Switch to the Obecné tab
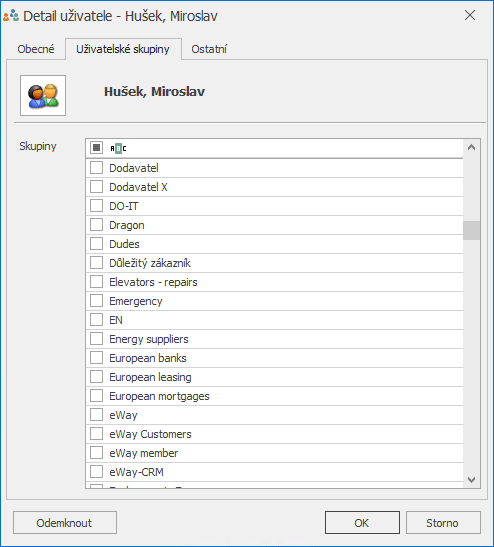Screen dimensions: 494x547 click(36, 49)
